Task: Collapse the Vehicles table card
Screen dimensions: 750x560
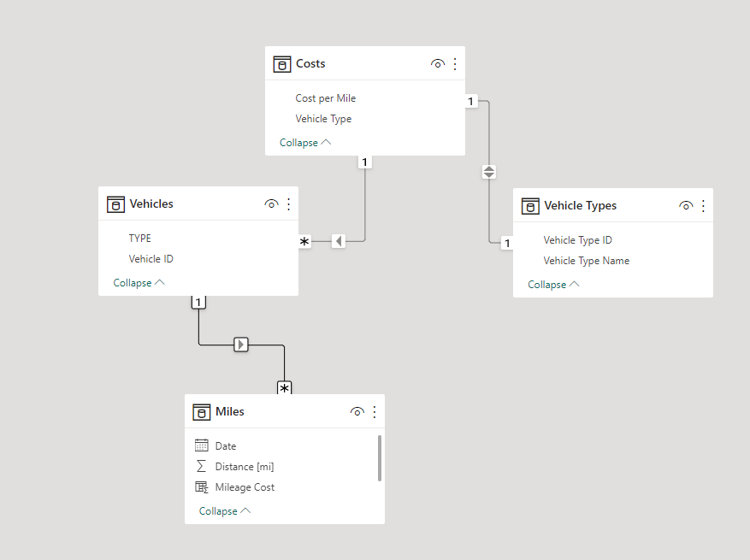Action: 139,283
